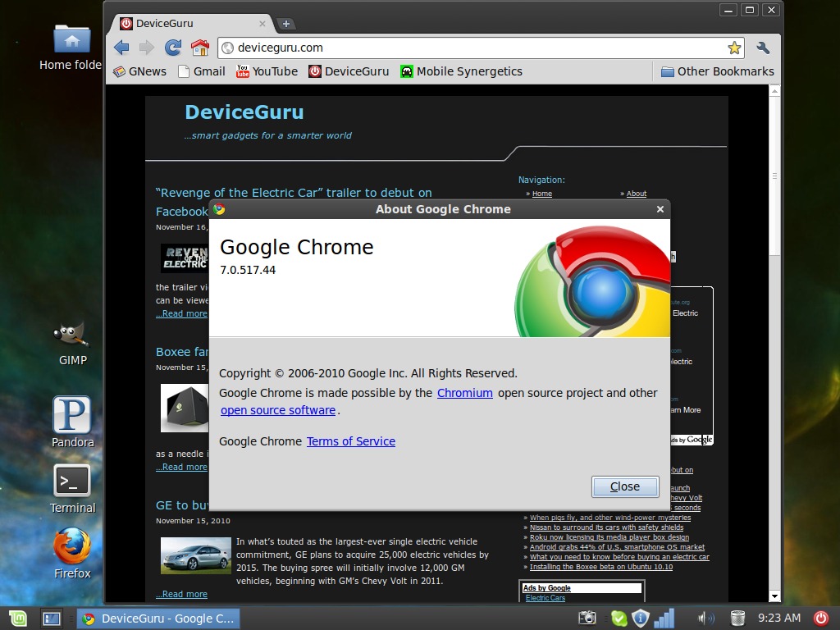Click the Chrome logo in dialog title bar
840x630 pixels.
pyautogui.click(x=219, y=209)
